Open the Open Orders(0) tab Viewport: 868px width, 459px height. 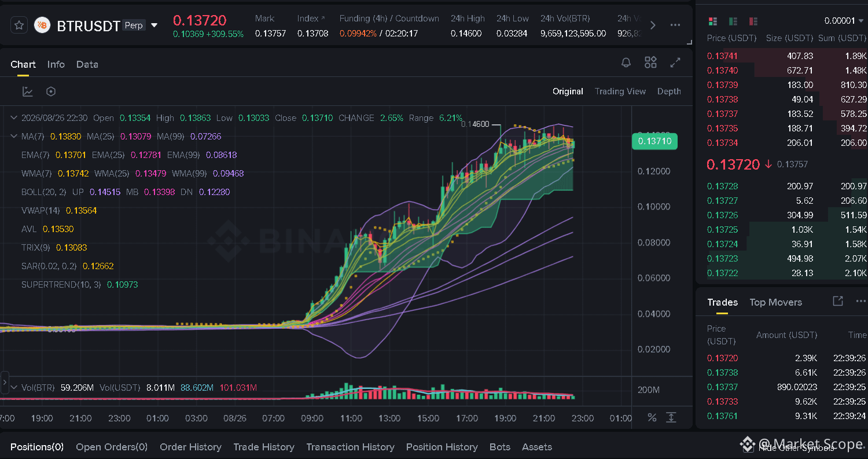[x=112, y=447]
